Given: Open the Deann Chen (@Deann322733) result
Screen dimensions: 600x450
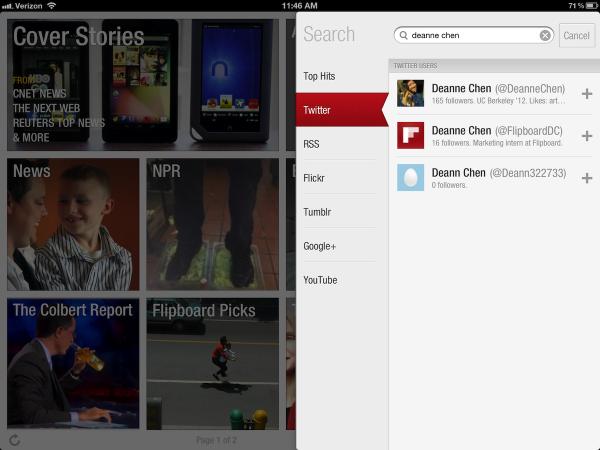Looking at the screenshot, I should click(x=494, y=178).
